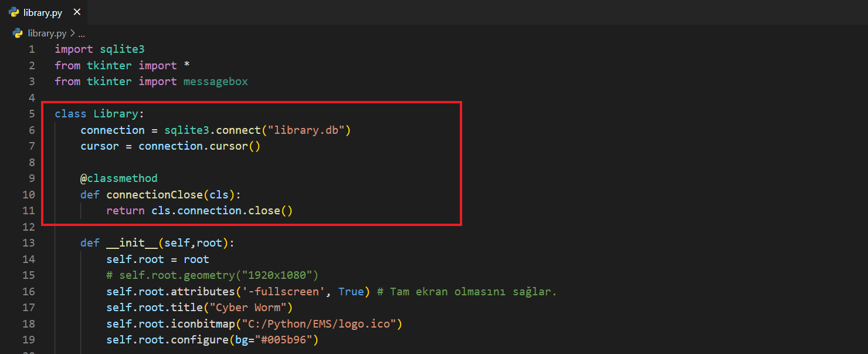Click the @classmethod decorator

coord(119,178)
